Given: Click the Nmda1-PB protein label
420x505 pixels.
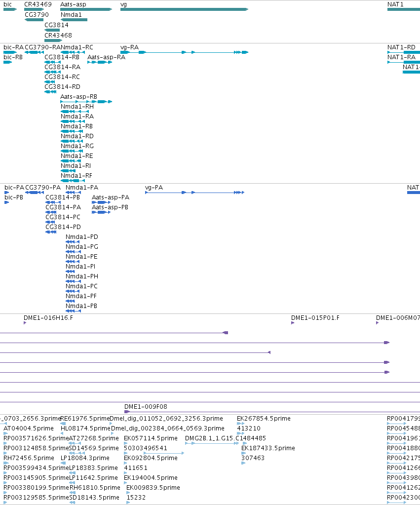Looking at the screenshot, I should 81,306.
